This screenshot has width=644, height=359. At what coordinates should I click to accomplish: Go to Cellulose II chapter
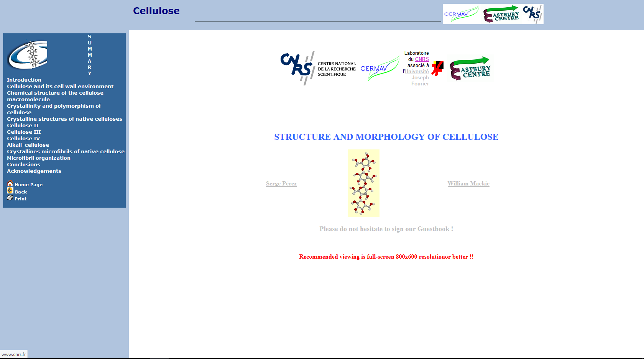coord(23,125)
